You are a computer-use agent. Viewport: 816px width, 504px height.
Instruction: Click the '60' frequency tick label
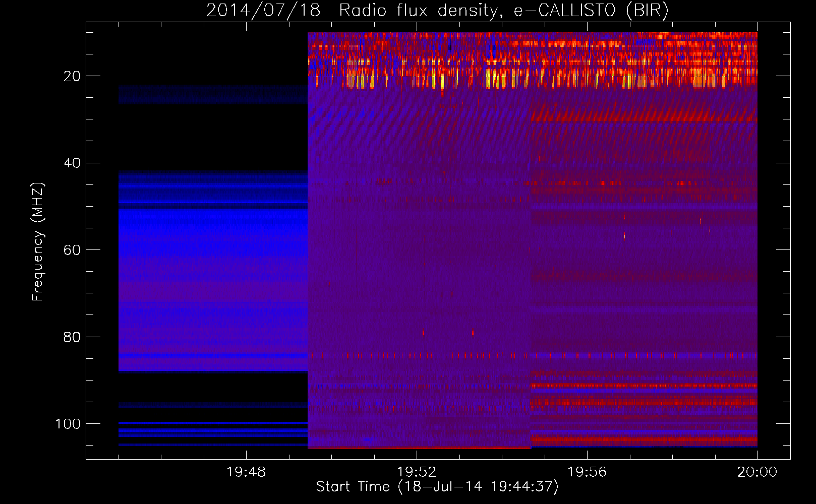72,250
